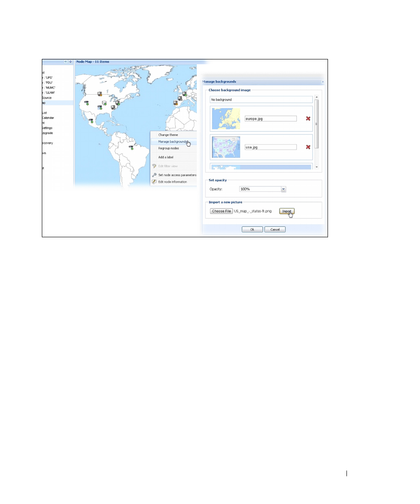420x504 pixels.
Task: Select the partially visible world map thumbnail
Action: coord(226,167)
